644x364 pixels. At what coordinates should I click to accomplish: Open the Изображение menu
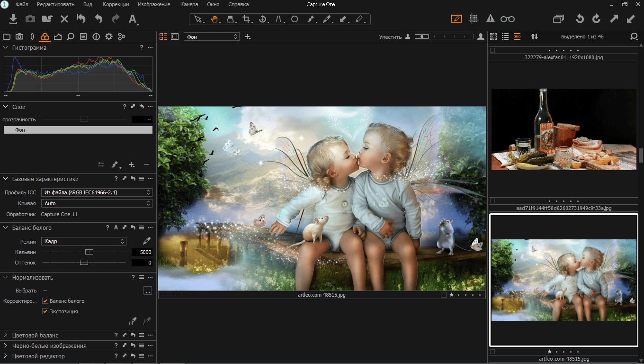coord(154,4)
